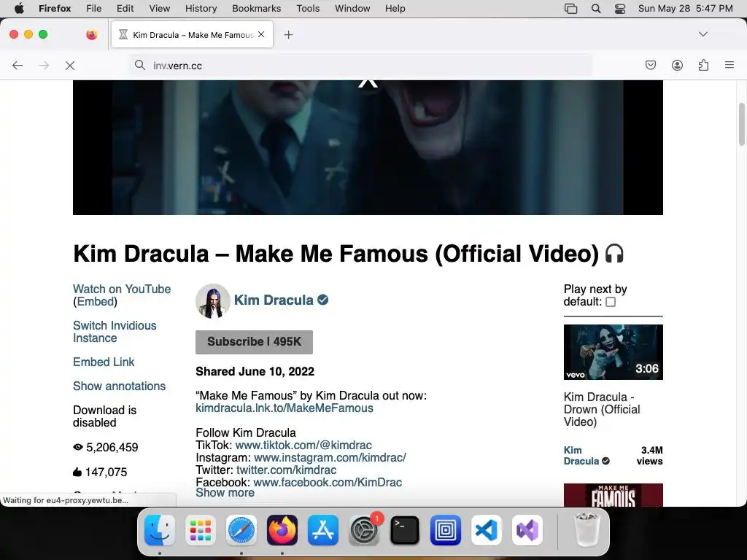Open Control Center in menu bar
This screenshot has height=560, width=747.
click(x=620, y=9)
